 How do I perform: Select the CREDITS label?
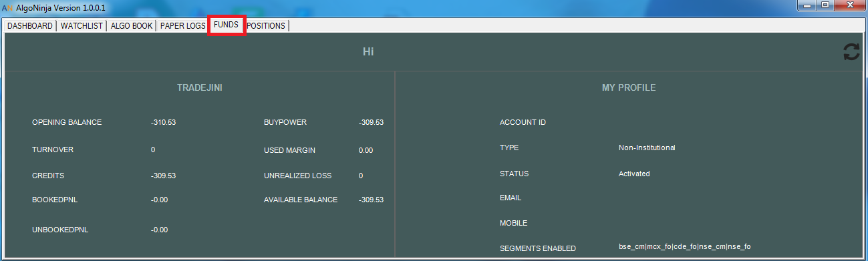[x=48, y=176]
